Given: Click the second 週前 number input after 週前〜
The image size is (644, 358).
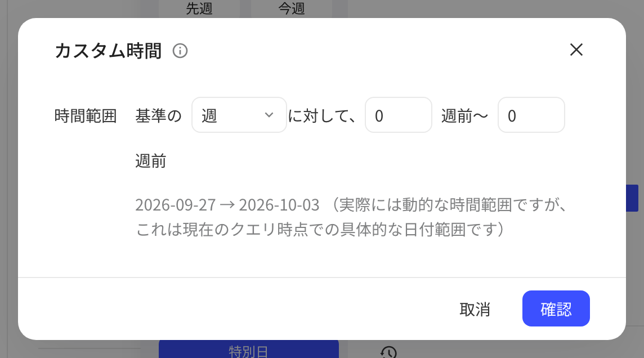Looking at the screenshot, I should point(531,115).
